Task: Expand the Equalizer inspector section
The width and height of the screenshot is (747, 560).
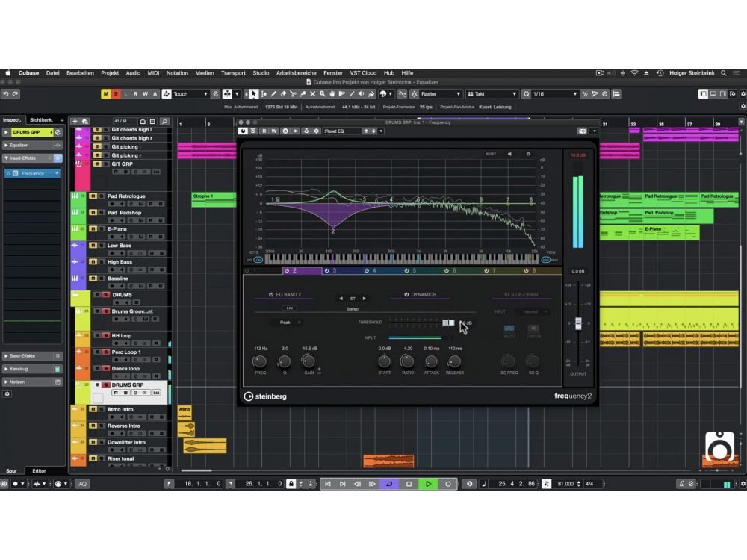Action: coord(32,146)
